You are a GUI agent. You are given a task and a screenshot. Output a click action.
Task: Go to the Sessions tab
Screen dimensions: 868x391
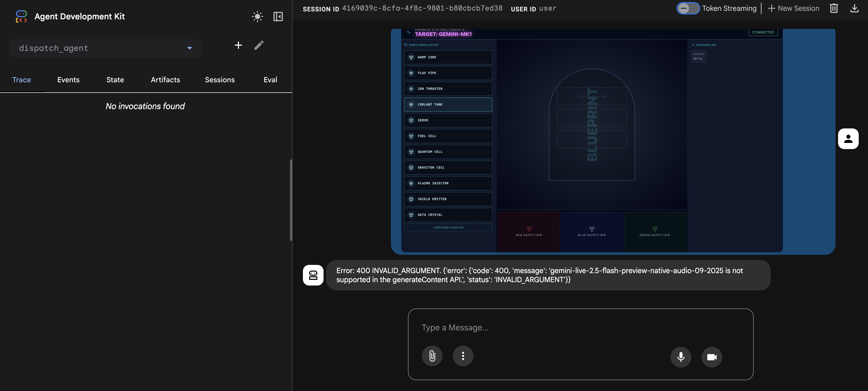[220, 80]
